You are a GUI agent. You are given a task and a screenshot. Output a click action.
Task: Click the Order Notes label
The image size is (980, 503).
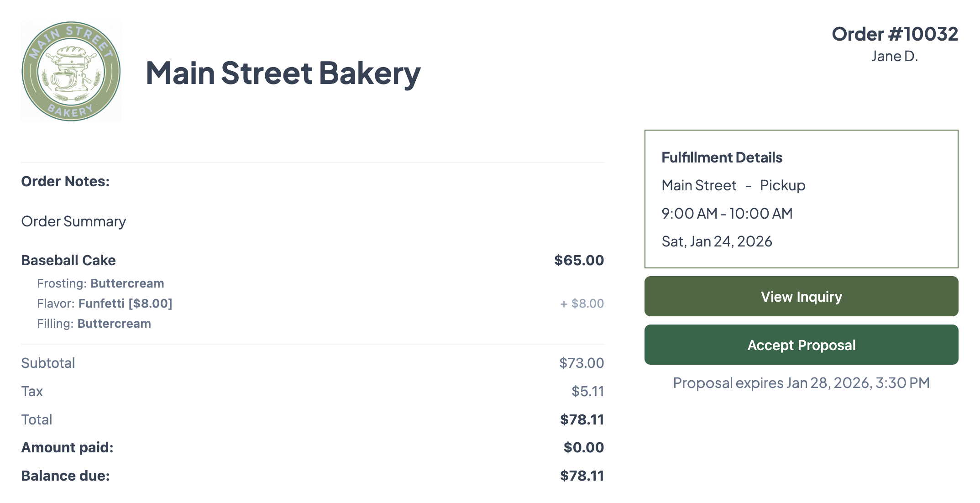tap(65, 181)
